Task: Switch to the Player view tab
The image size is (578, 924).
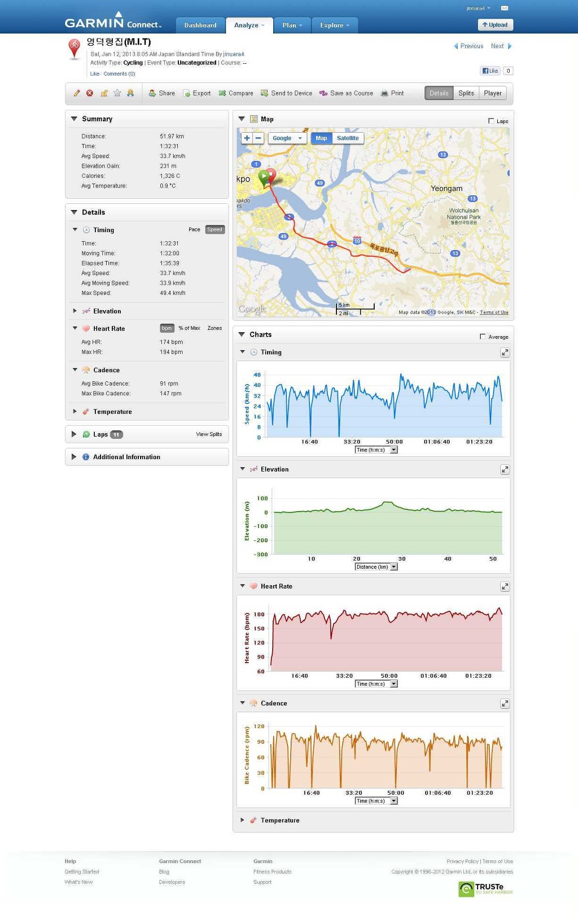Action: (x=493, y=93)
